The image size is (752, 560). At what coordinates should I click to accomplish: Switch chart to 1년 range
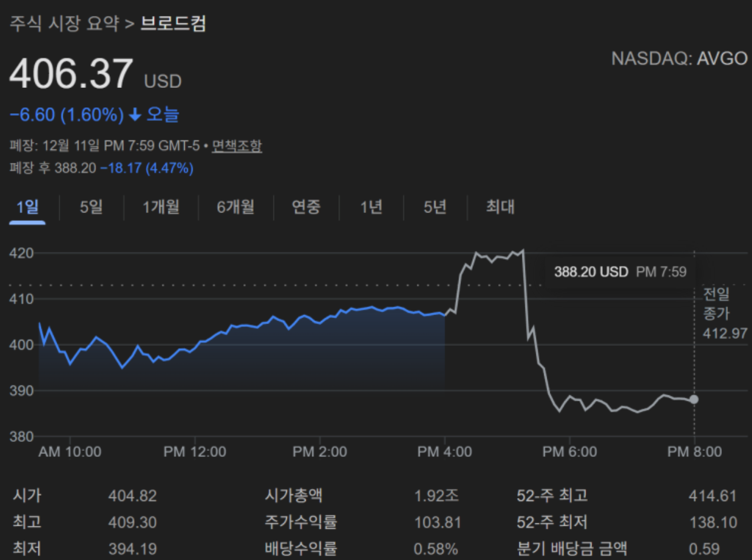tap(371, 207)
